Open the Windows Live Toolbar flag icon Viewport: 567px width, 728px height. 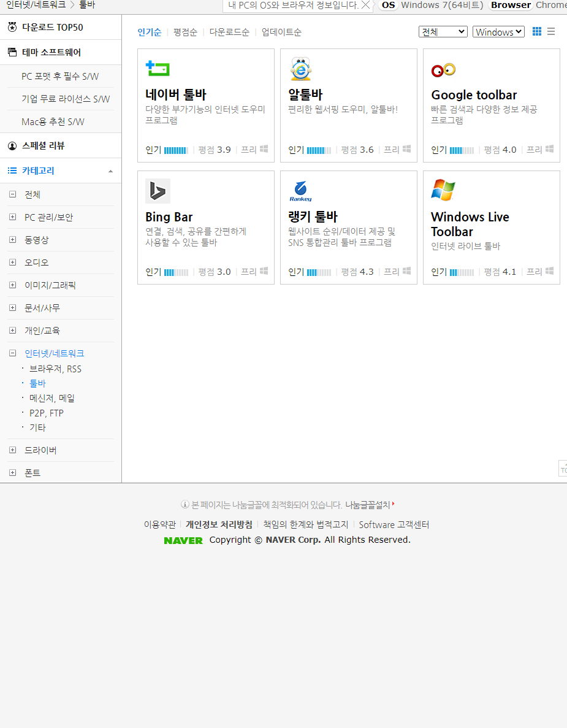(443, 190)
